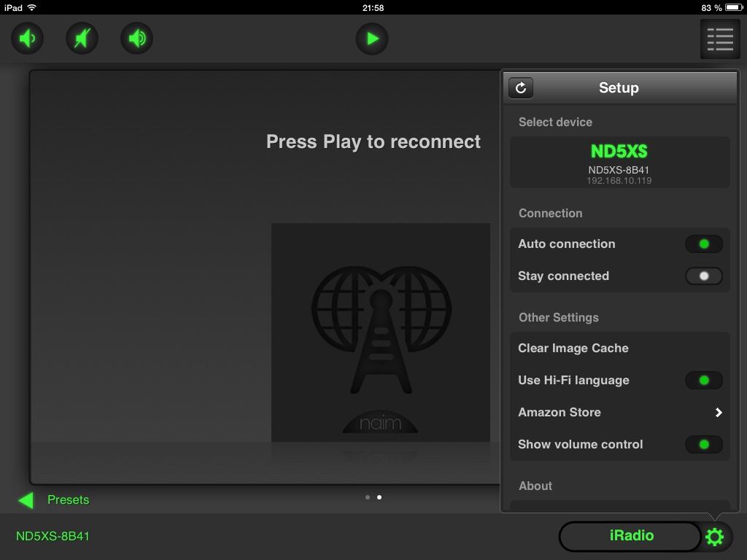Tap the About section heading
The height and width of the screenshot is (560, 747).
tap(535, 486)
